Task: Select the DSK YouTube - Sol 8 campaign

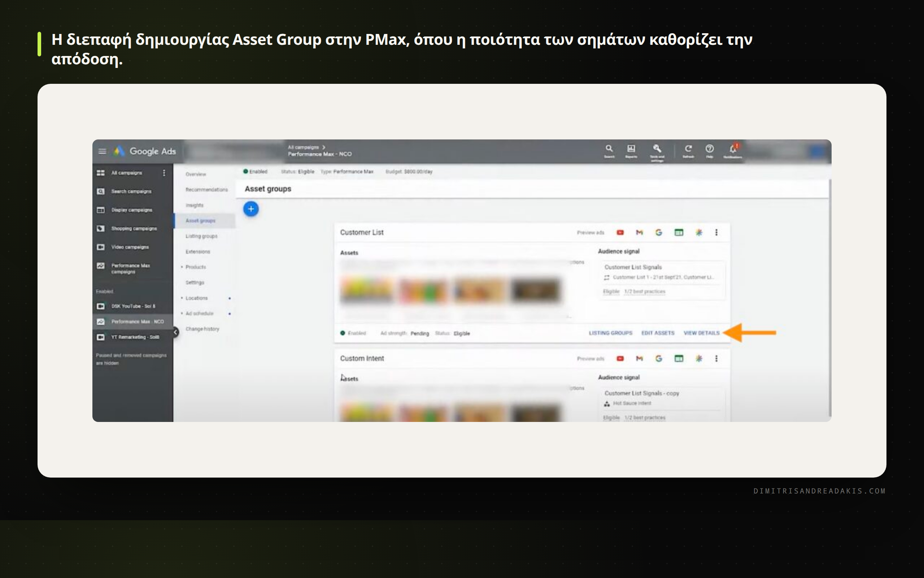Action: [132, 306]
